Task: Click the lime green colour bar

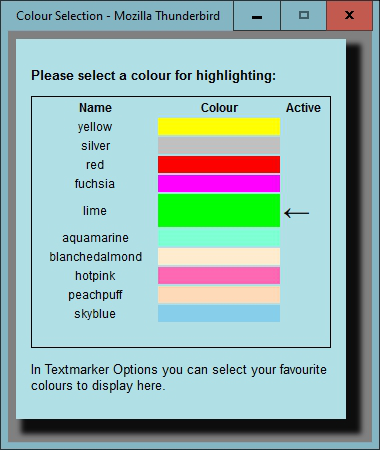Action: pyautogui.click(x=219, y=211)
